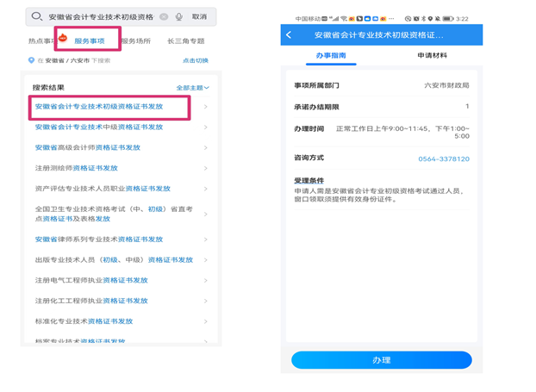Tap the hot badge icon beside 服务事项
This screenshot has width=536, height=392.
[63, 39]
